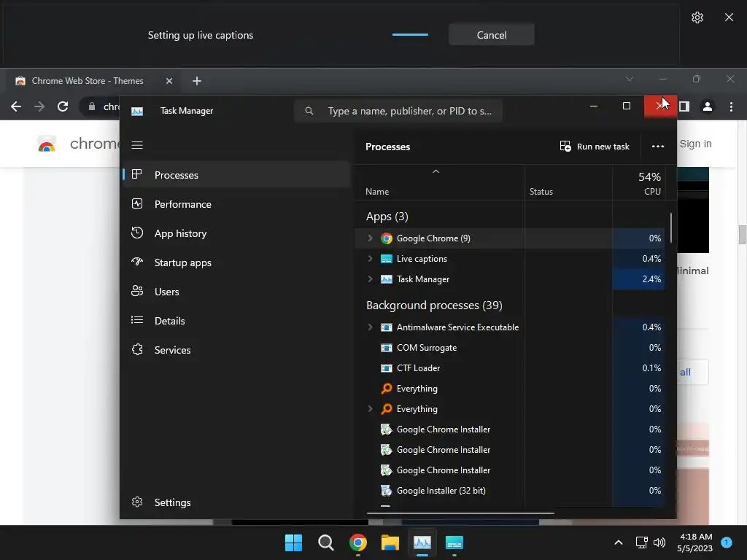Expand Antimalware Service Executable row
The width and height of the screenshot is (747, 560).
370,327
